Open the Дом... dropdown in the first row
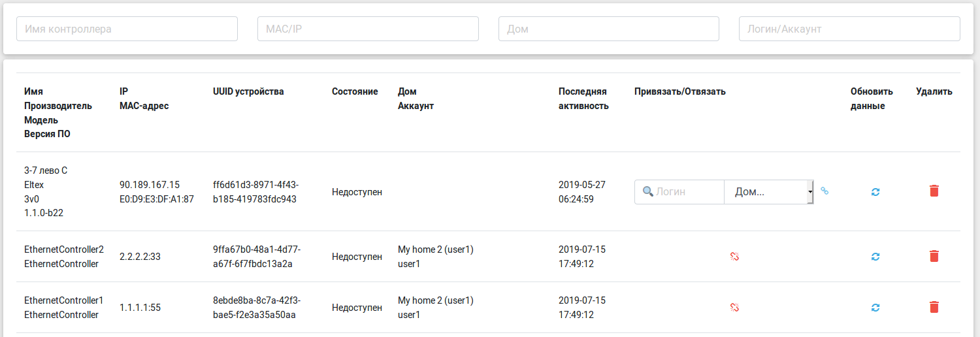Screen dimensions: 980x337 (x=769, y=192)
